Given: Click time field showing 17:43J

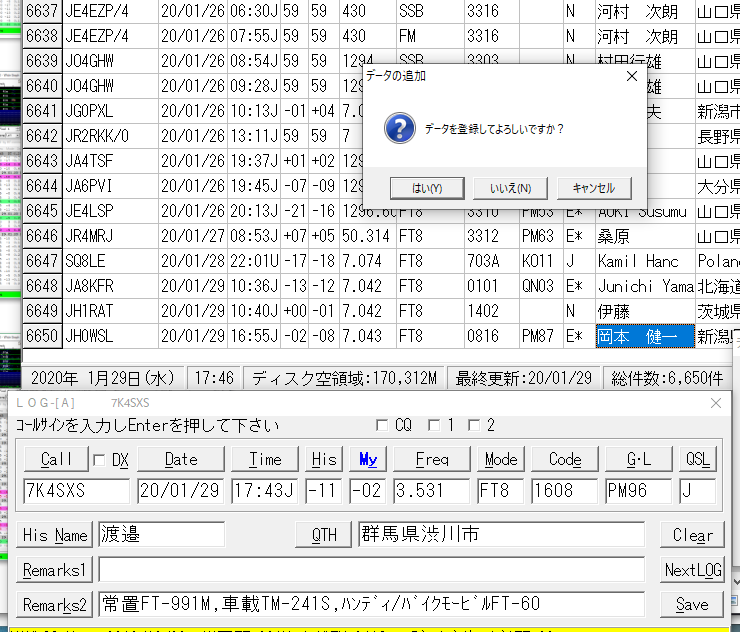Looking at the screenshot, I should (265, 490).
